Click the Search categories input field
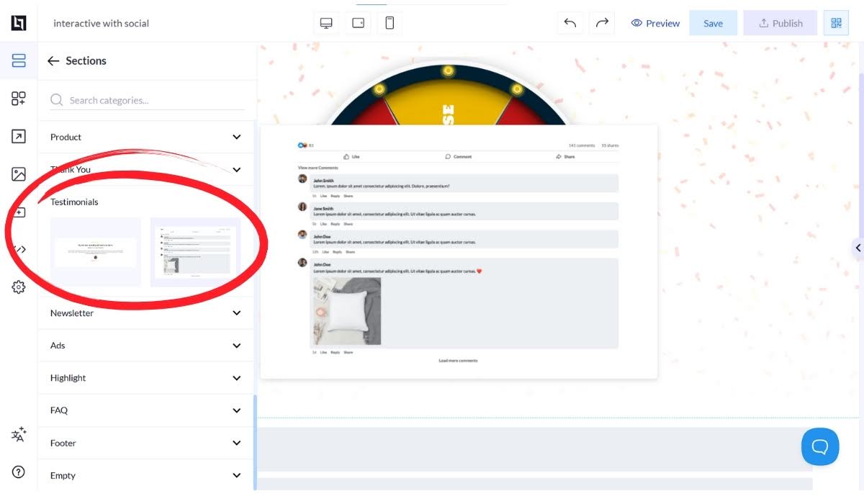Viewport: 864px width, 504px height. point(147,100)
